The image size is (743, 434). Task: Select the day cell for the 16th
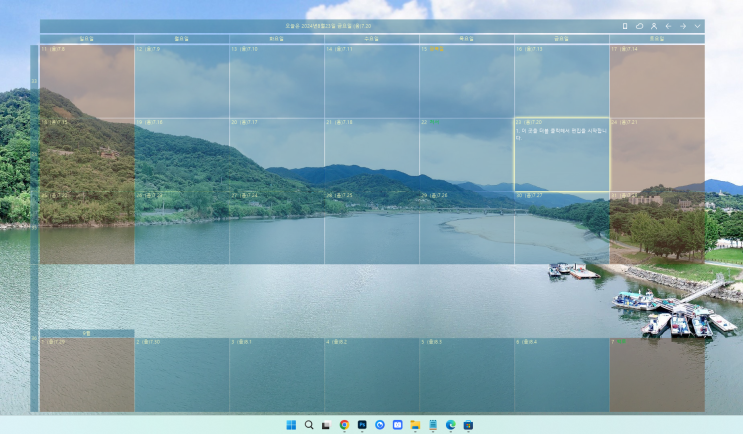point(562,81)
